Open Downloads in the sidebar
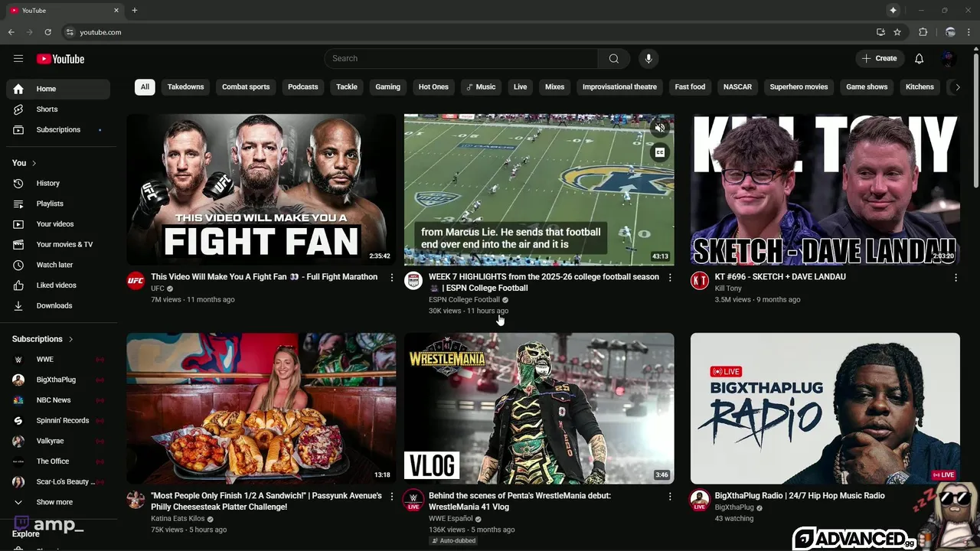 pos(58,306)
